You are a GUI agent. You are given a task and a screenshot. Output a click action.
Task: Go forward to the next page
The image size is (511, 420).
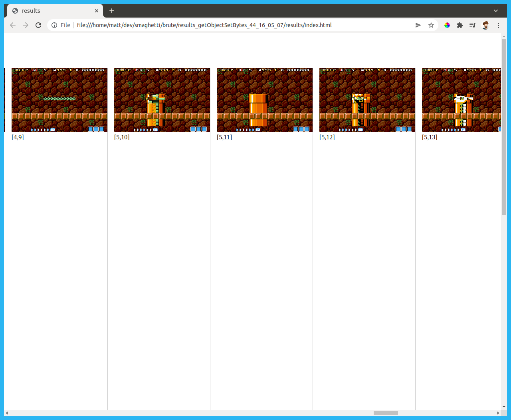pos(26,25)
